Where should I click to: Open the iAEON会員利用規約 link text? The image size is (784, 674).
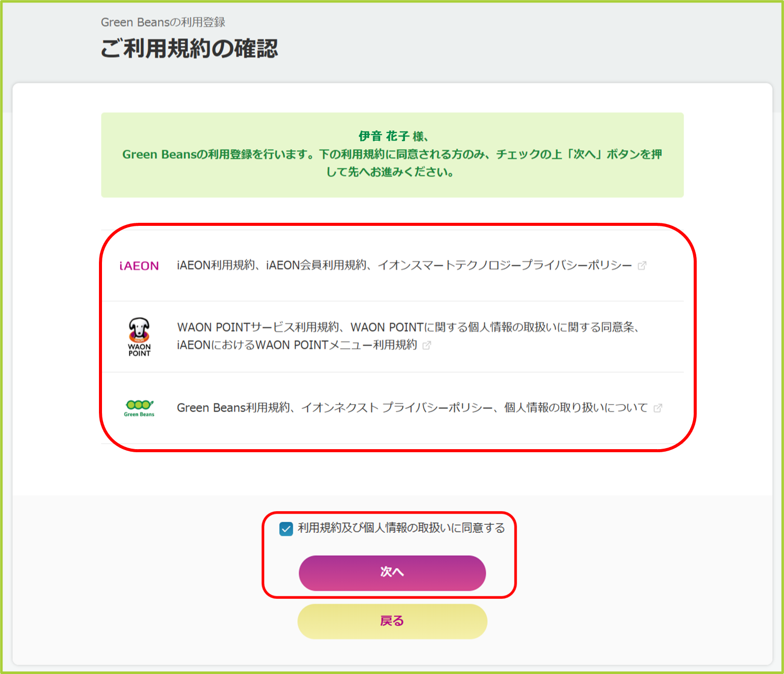click(x=316, y=265)
